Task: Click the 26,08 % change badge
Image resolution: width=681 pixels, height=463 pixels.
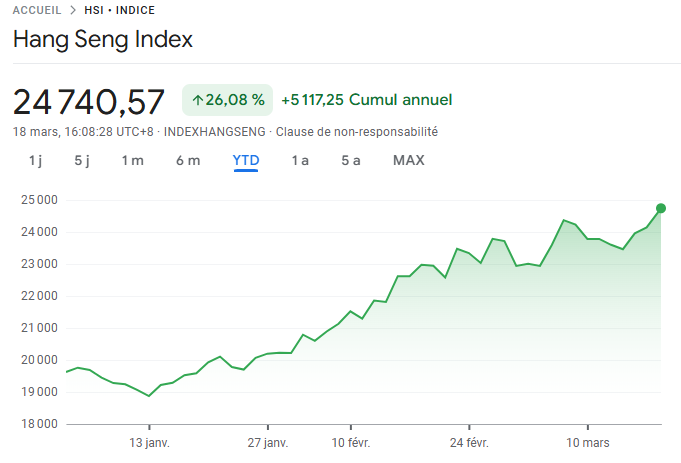Action: click(x=228, y=100)
